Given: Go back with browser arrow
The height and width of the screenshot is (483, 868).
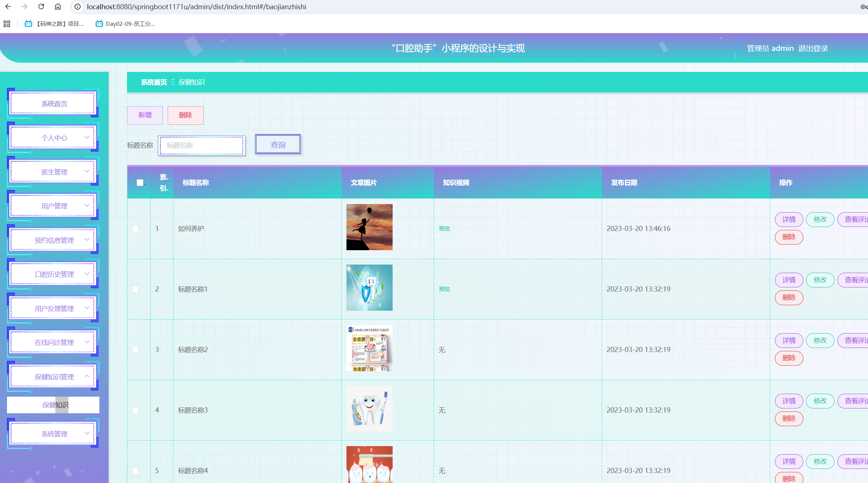Looking at the screenshot, I should [x=8, y=7].
